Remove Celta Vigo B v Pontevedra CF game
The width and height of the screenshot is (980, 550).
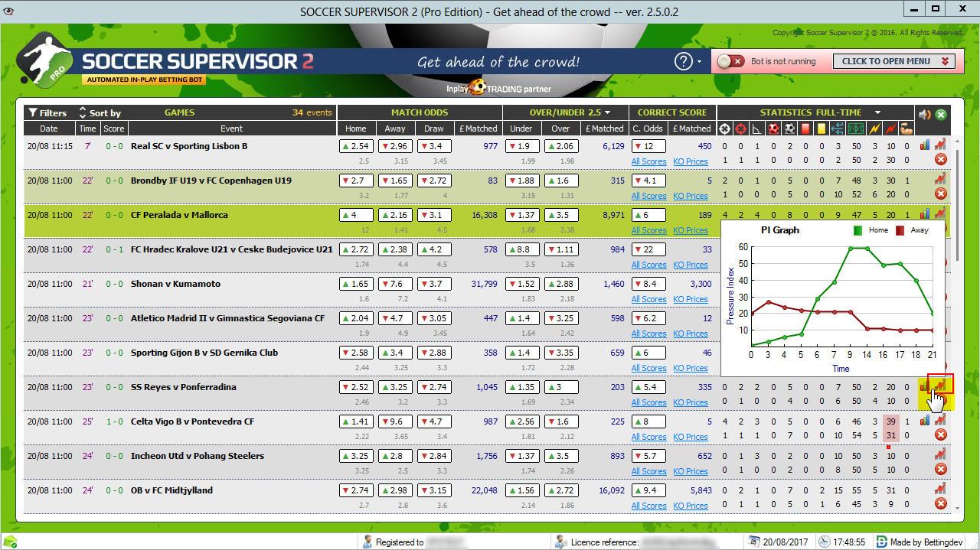(941, 434)
